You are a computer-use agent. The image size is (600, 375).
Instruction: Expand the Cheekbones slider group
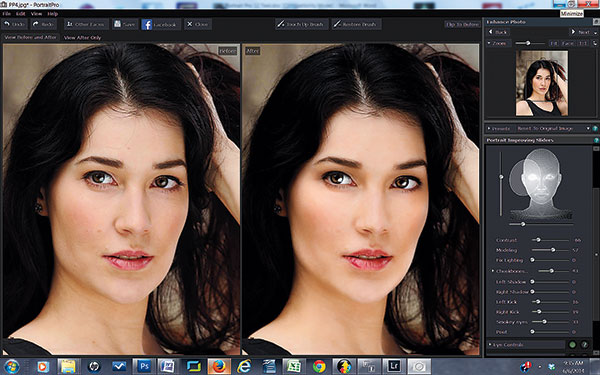(x=493, y=271)
